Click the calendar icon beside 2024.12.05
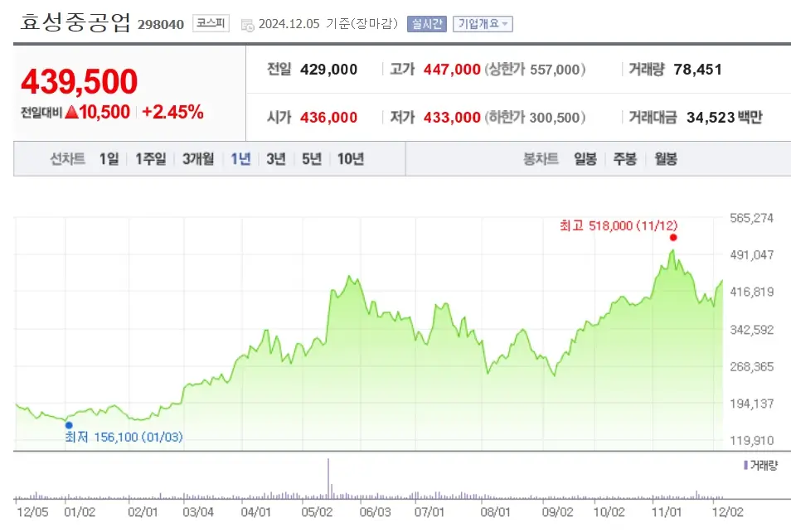Image resolution: width=791 pixels, height=532 pixels. tap(248, 25)
